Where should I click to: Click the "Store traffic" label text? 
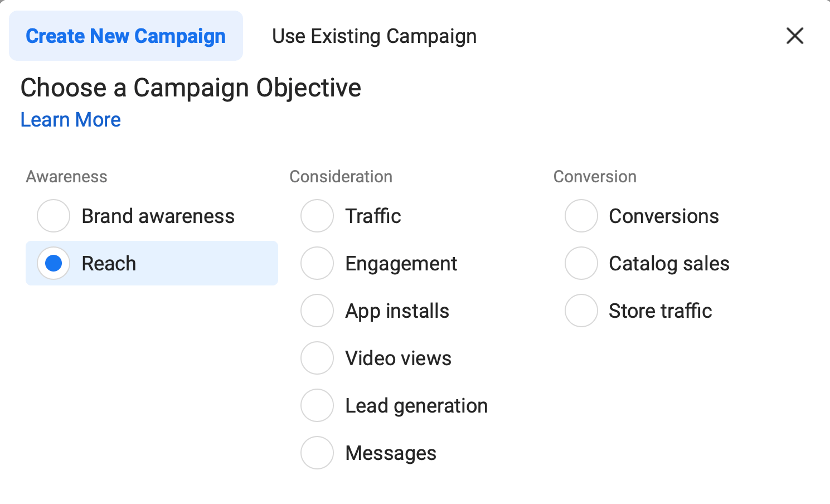pos(660,311)
